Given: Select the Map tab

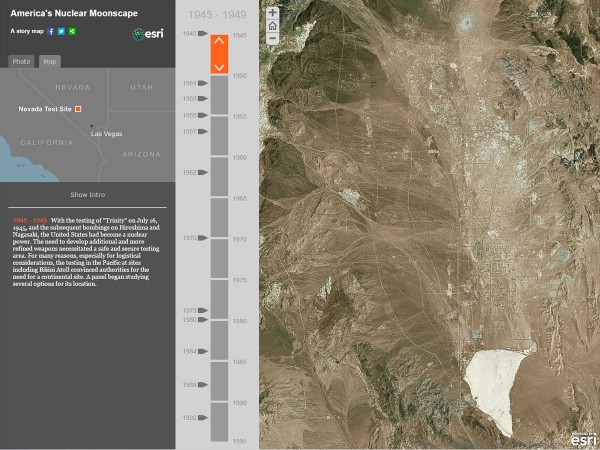Looking at the screenshot, I should pos(49,62).
